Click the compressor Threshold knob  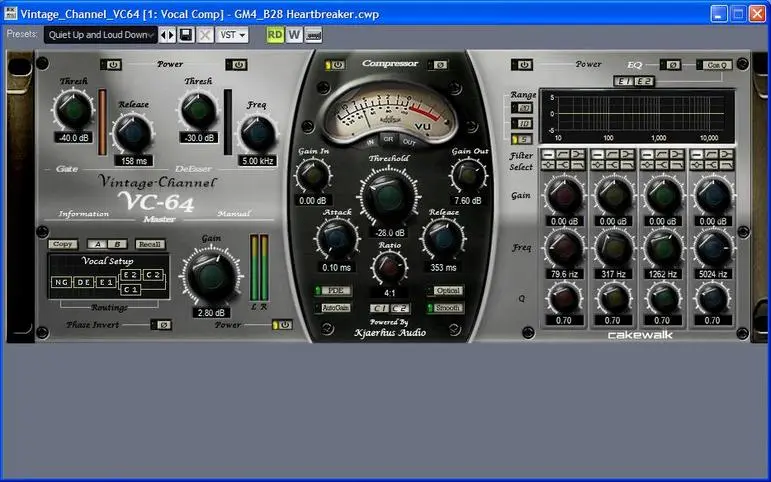point(388,195)
